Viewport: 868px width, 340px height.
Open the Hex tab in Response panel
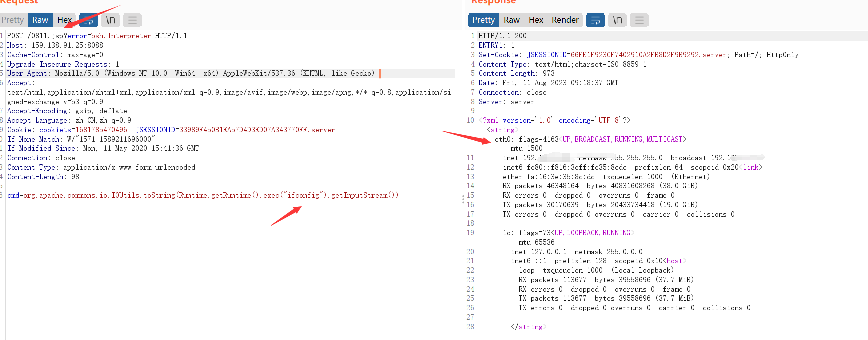tap(536, 20)
